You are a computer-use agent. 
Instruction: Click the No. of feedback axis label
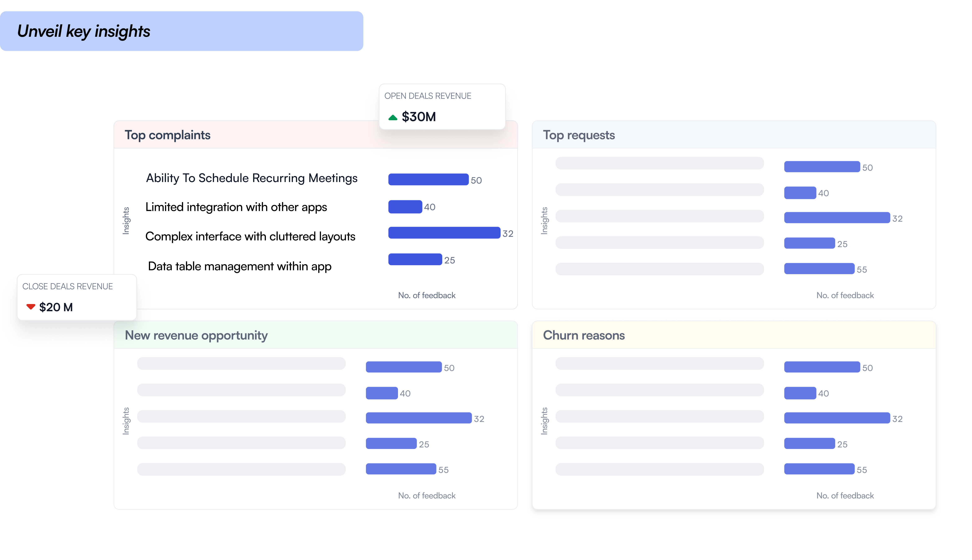tap(426, 295)
